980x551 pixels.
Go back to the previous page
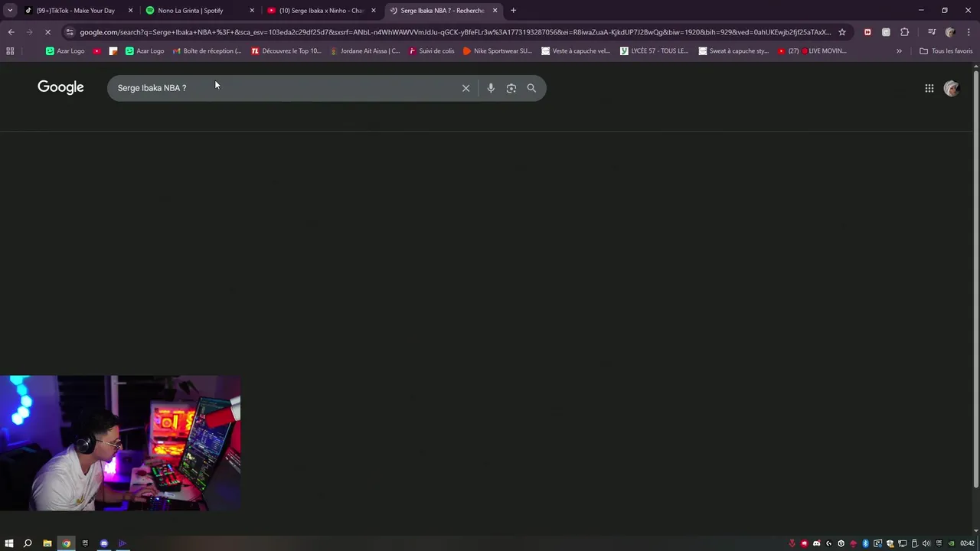[11, 32]
